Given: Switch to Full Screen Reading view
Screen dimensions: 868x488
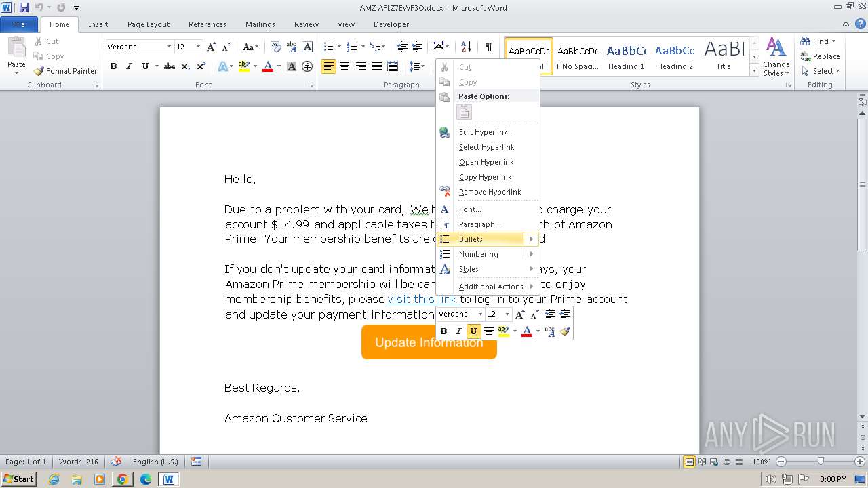Looking at the screenshot, I should click(702, 462).
